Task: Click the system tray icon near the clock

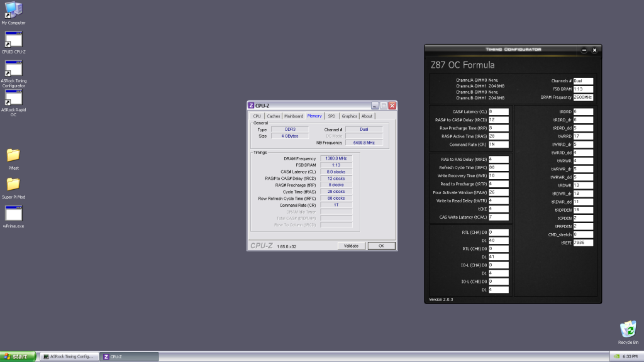Action: (616, 357)
